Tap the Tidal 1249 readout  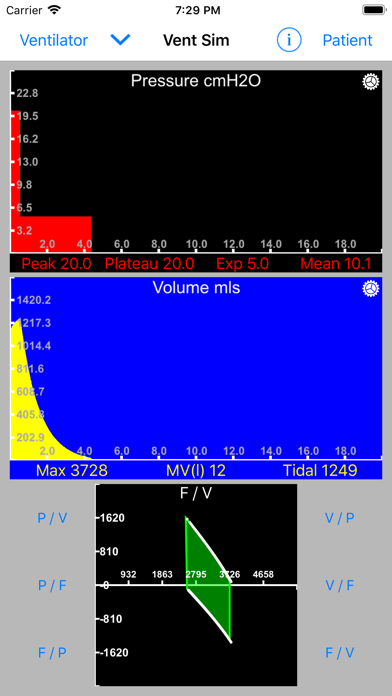[x=320, y=471]
